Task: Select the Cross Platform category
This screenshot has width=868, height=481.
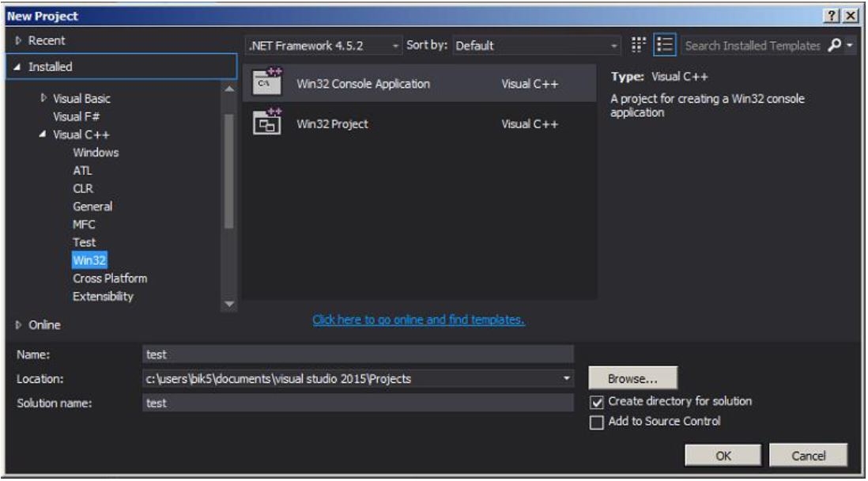Action: 110,278
